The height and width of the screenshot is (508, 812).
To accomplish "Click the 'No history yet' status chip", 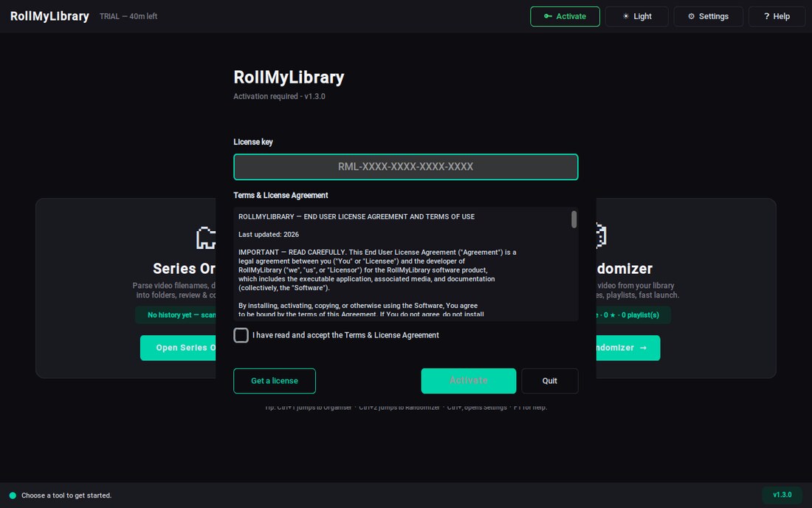I will tap(176, 315).
